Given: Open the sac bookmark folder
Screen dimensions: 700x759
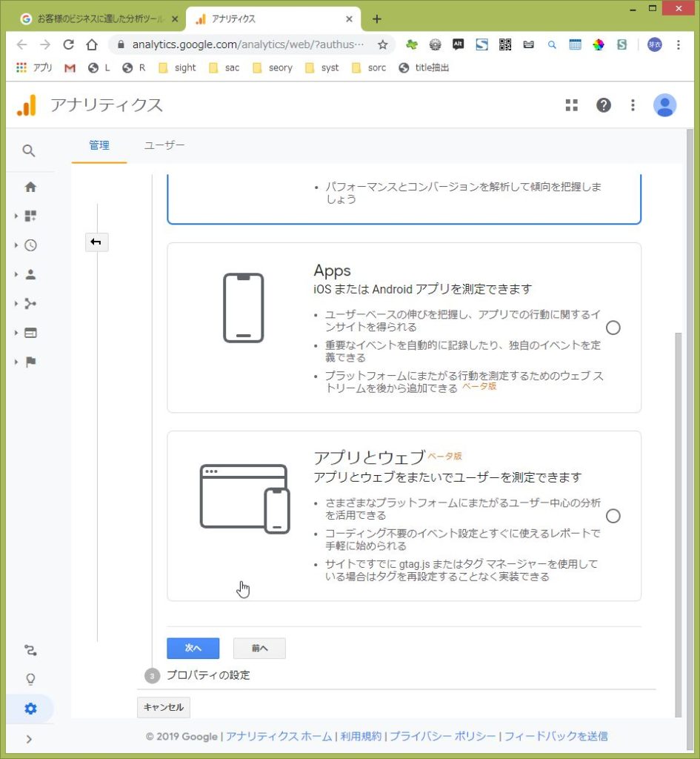Looking at the screenshot, I should [224, 67].
